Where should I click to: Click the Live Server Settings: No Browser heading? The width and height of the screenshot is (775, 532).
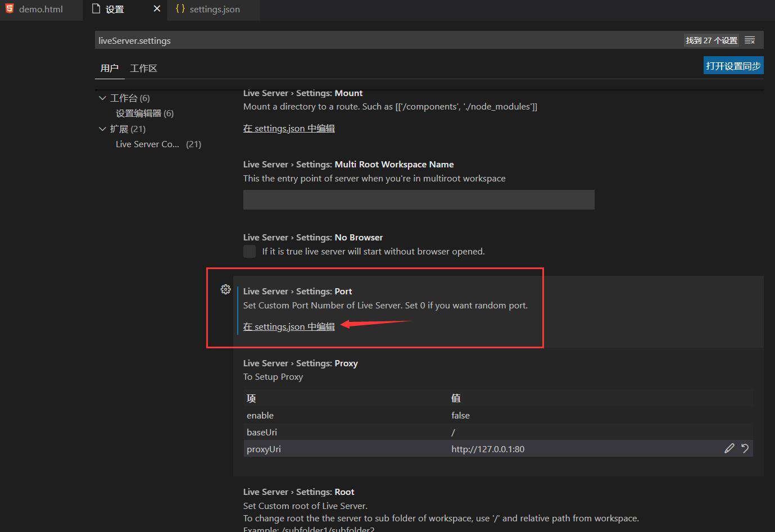(x=313, y=238)
